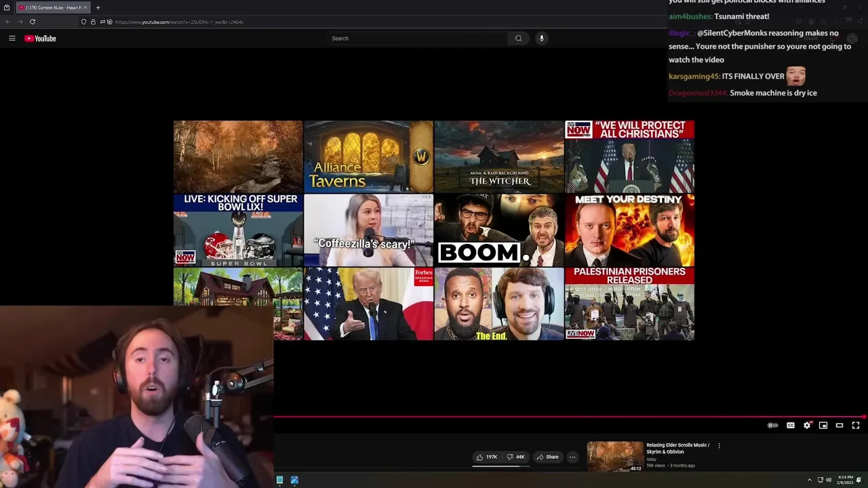The height and width of the screenshot is (488, 868).
Task: Toggle the autoplay switch in player
Action: [x=772, y=426]
